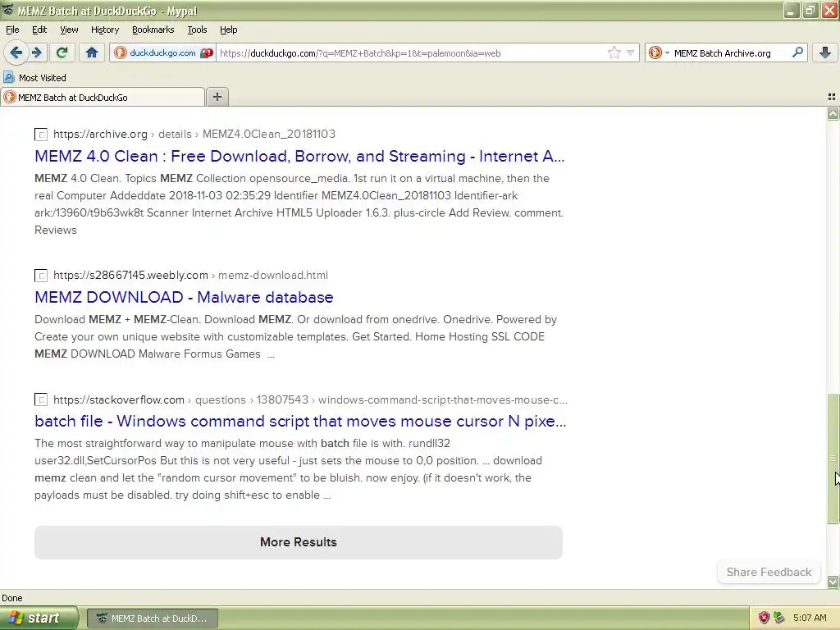Click the Done status bar text
The height and width of the screenshot is (630, 840).
[12, 598]
